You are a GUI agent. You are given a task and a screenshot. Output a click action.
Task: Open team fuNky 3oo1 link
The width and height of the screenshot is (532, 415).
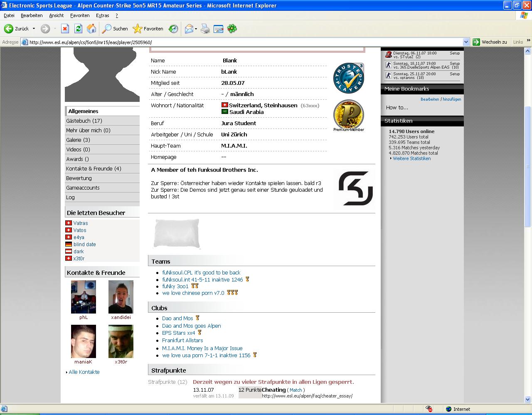coord(175,287)
